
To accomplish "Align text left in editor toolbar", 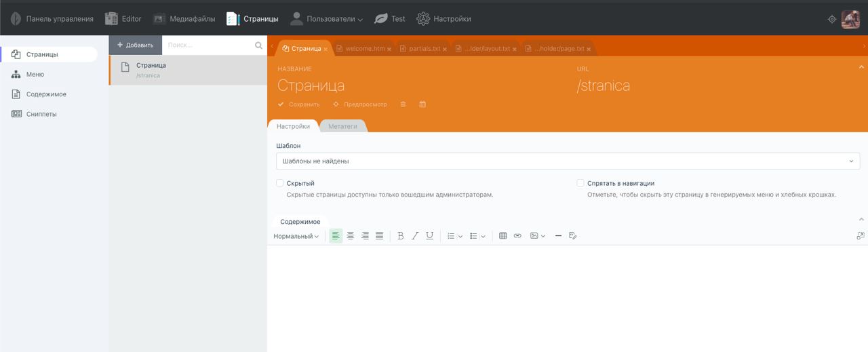I will pyautogui.click(x=336, y=236).
